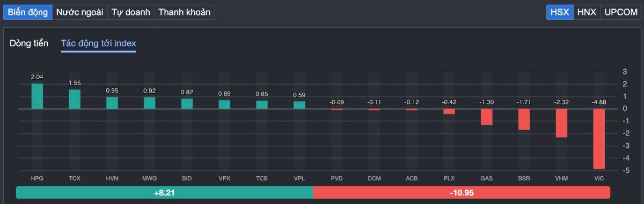This screenshot has width=644, height=204.
Task: Click the VPL green bar
Action: (299, 105)
